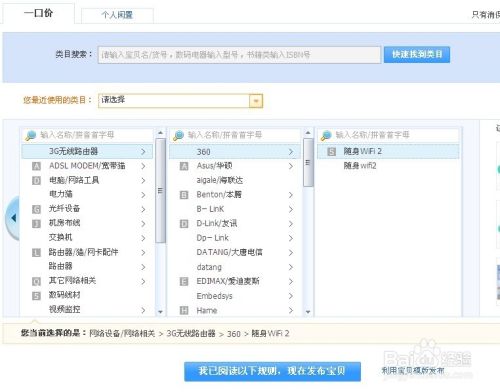This screenshot has height=392, width=500.
Task: Click the 利用宝贝模板发布 link
Action: [x=413, y=370]
